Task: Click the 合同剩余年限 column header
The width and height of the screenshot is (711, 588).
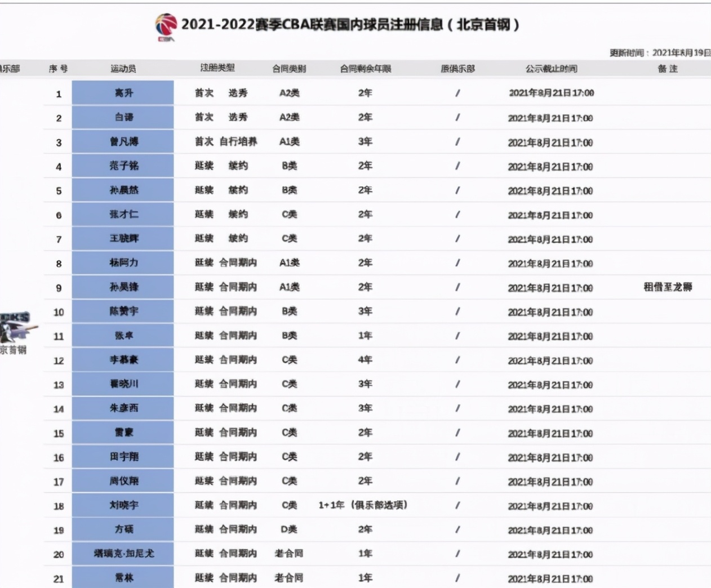Action: pos(366,69)
